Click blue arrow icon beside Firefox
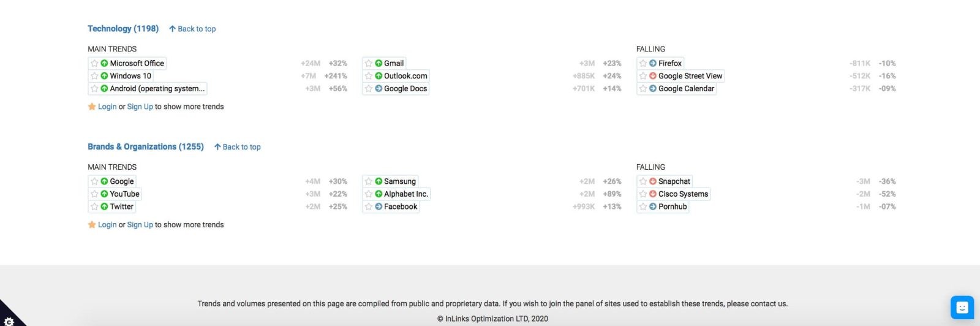Screen dimensions: 980x326 pos(653,63)
